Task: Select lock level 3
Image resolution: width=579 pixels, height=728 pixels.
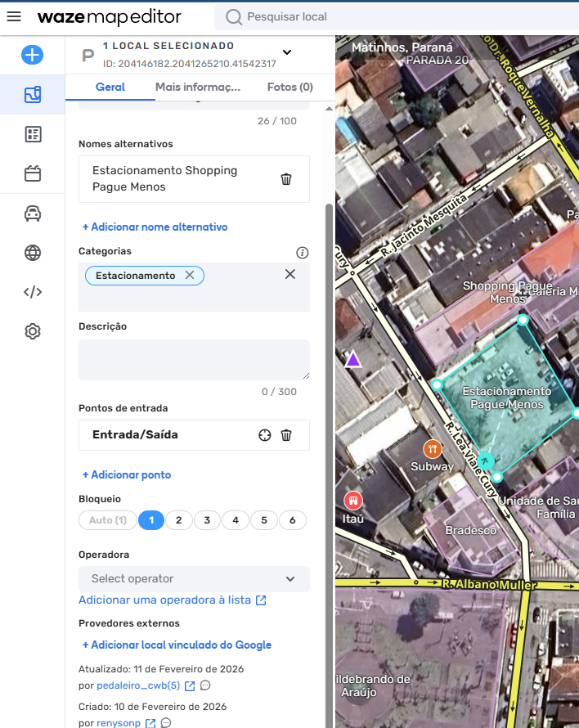Action: 207,520
